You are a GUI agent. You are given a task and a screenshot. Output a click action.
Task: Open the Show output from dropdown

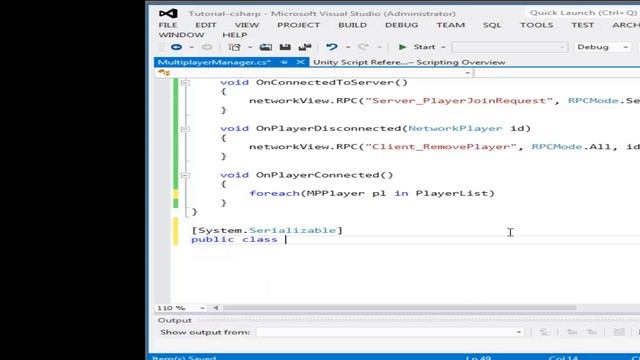(x=518, y=332)
